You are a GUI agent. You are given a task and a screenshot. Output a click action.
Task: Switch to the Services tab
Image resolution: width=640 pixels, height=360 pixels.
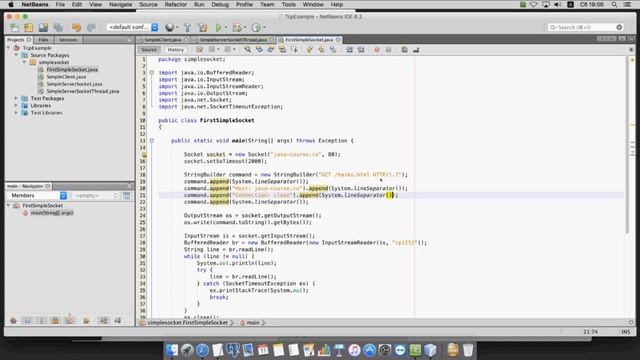click(x=68, y=40)
